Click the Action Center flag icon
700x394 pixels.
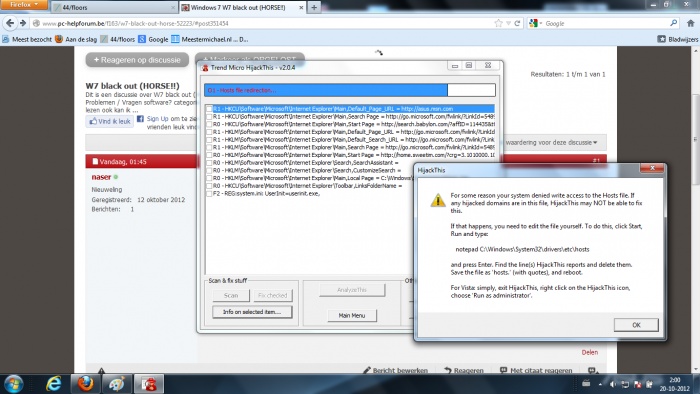(637, 384)
